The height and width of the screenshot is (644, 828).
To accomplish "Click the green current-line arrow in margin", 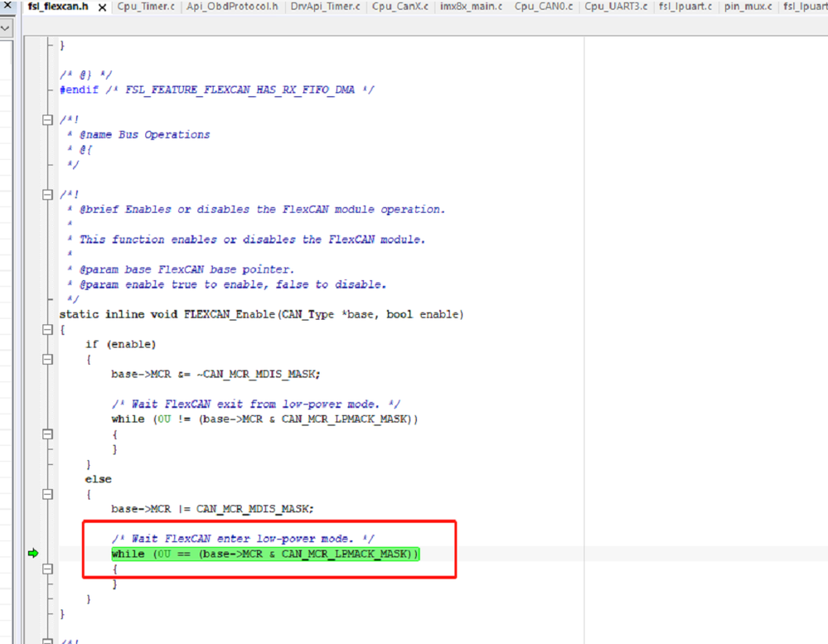I will tap(33, 553).
